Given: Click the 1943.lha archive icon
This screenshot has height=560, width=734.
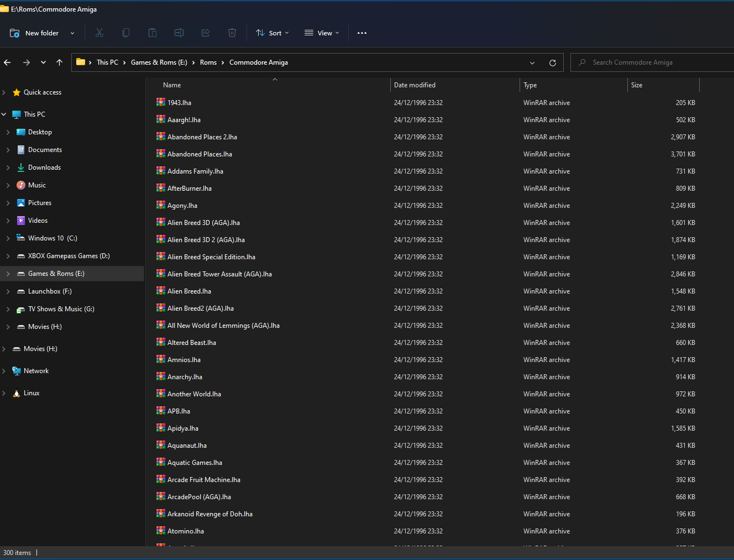Looking at the screenshot, I should click(x=161, y=102).
